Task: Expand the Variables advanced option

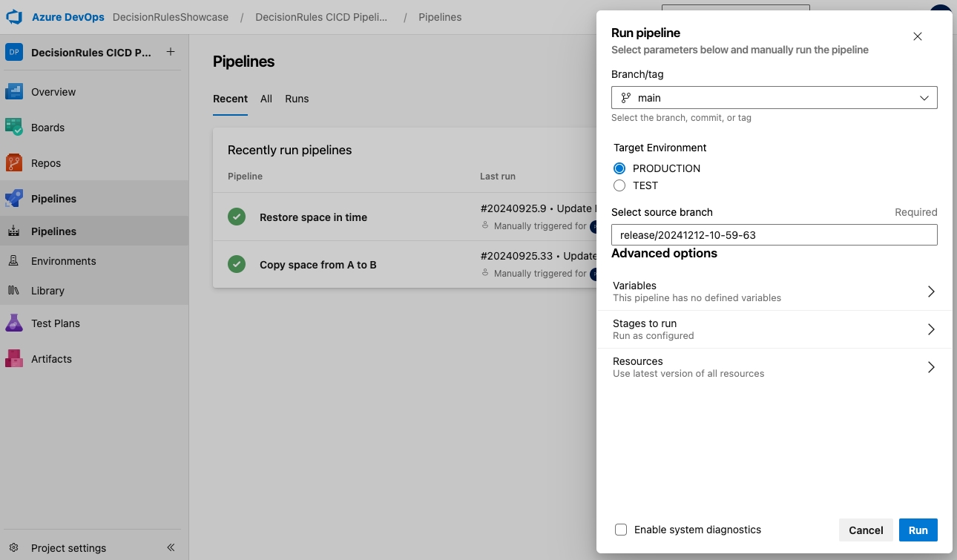Action: tap(774, 291)
